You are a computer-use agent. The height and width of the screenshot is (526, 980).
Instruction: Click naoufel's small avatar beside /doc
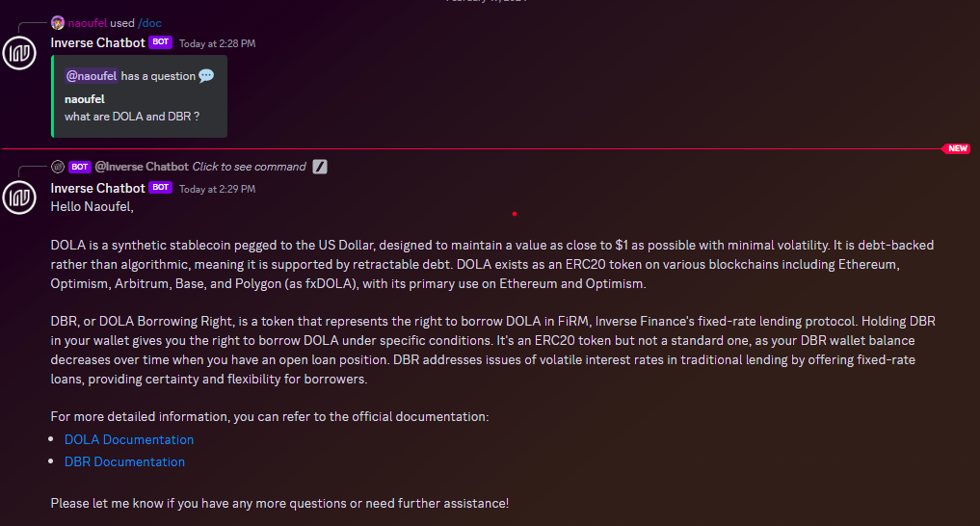tap(58, 22)
